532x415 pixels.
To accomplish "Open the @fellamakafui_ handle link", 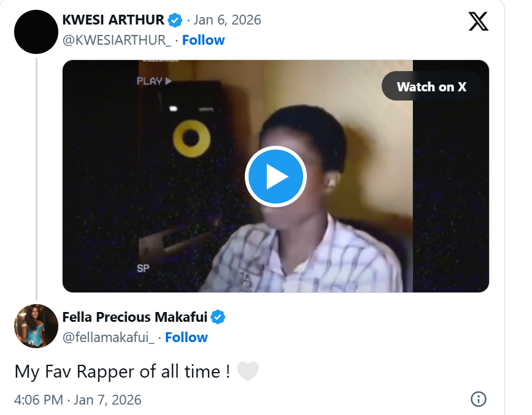I will coord(109,338).
